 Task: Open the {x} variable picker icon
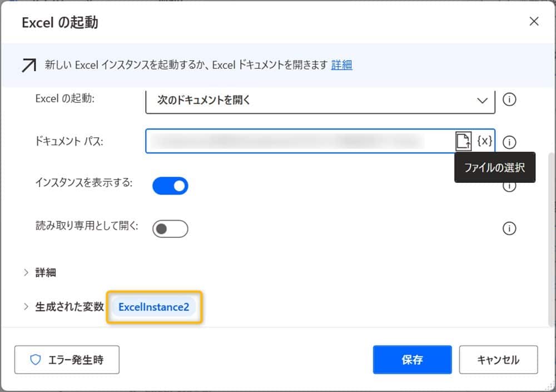(485, 141)
